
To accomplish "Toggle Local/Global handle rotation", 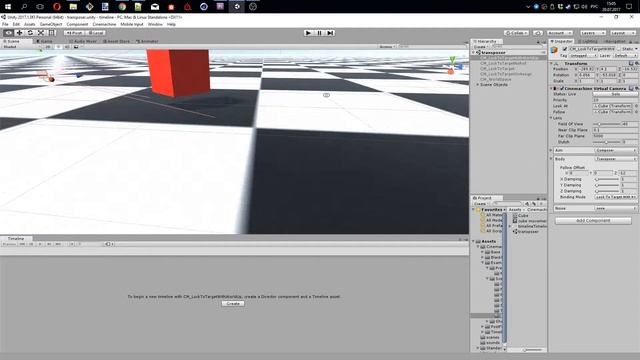I will pos(96,33).
